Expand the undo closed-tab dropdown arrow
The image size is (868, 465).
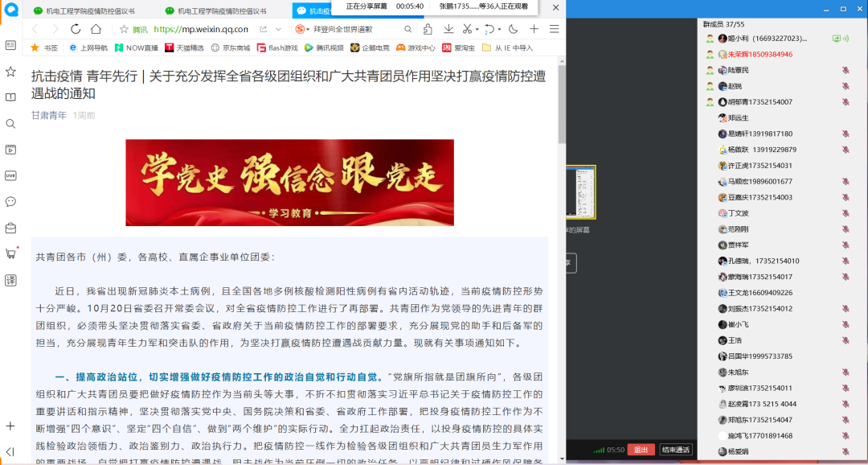499,29
